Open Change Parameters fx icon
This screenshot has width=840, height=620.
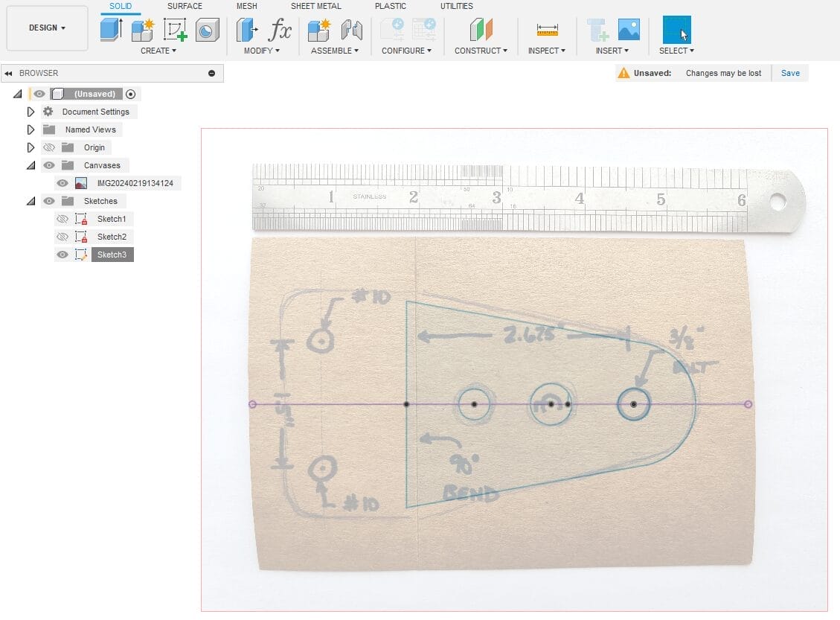280,30
